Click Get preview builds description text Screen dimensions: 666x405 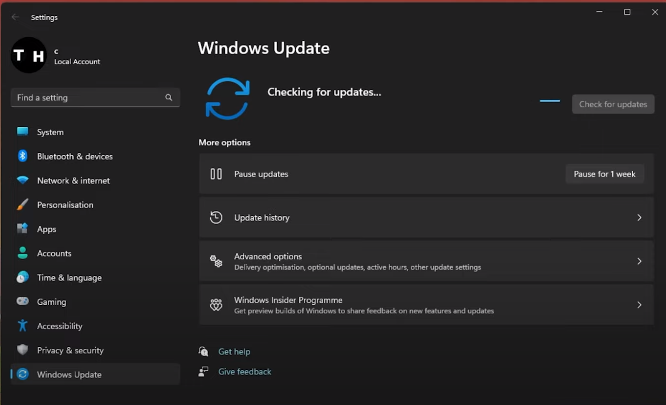click(364, 311)
